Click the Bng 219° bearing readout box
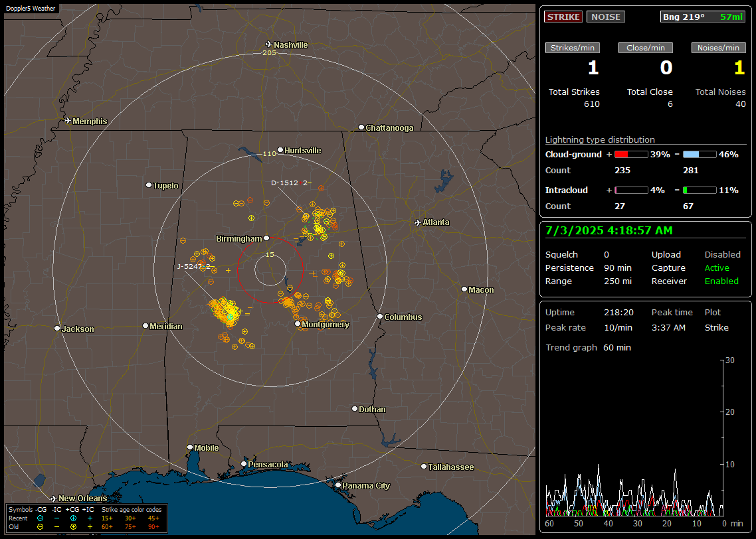The height and width of the screenshot is (539, 756). coord(703,17)
